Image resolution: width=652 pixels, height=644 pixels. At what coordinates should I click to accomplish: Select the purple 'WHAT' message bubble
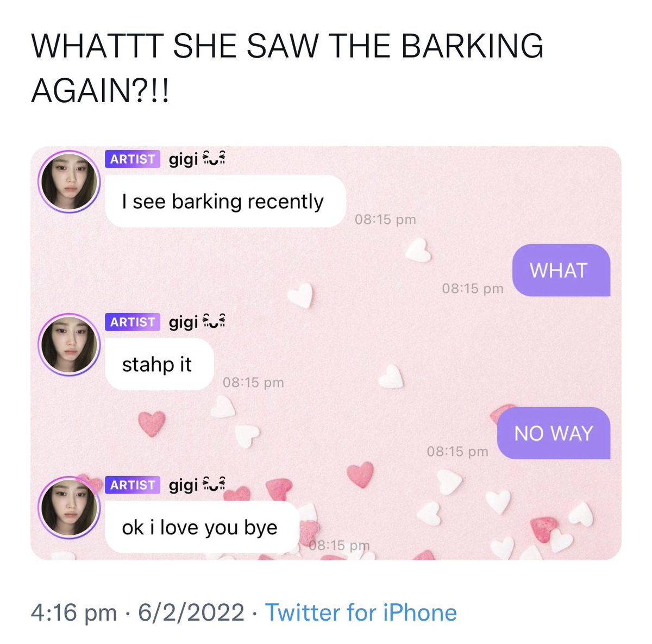[x=561, y=270]
